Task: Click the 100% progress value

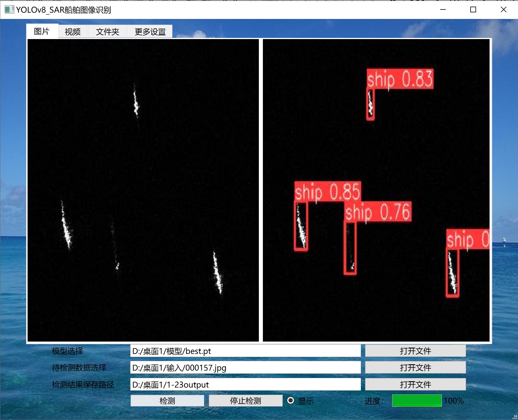Action: point(454,401)
